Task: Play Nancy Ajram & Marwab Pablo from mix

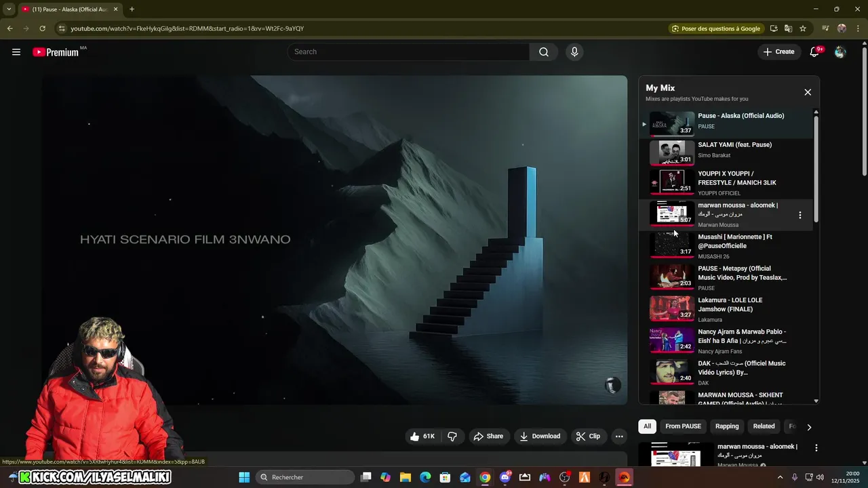Action: pos(726,341)
